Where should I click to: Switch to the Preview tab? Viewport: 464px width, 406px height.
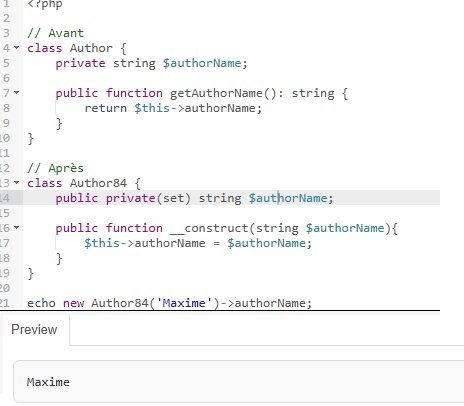(34, 329)
